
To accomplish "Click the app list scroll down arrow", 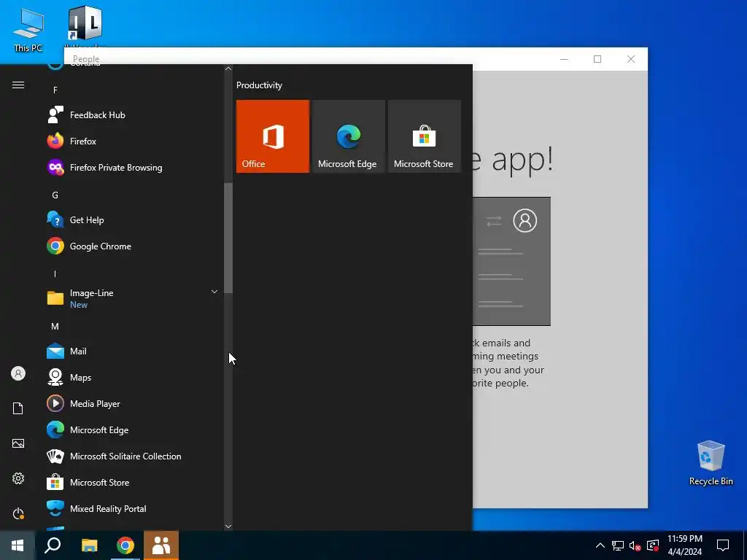I will coord(228,526).
